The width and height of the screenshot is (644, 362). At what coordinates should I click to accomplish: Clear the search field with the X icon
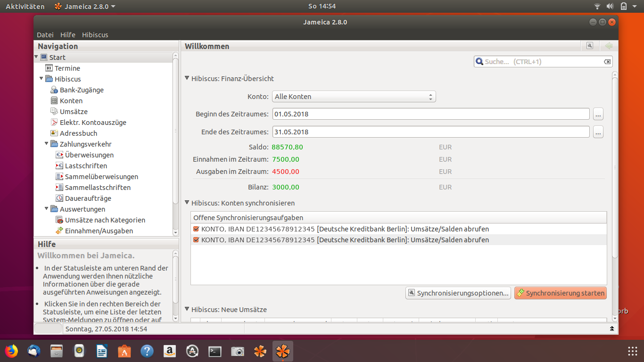coord(607,62)
